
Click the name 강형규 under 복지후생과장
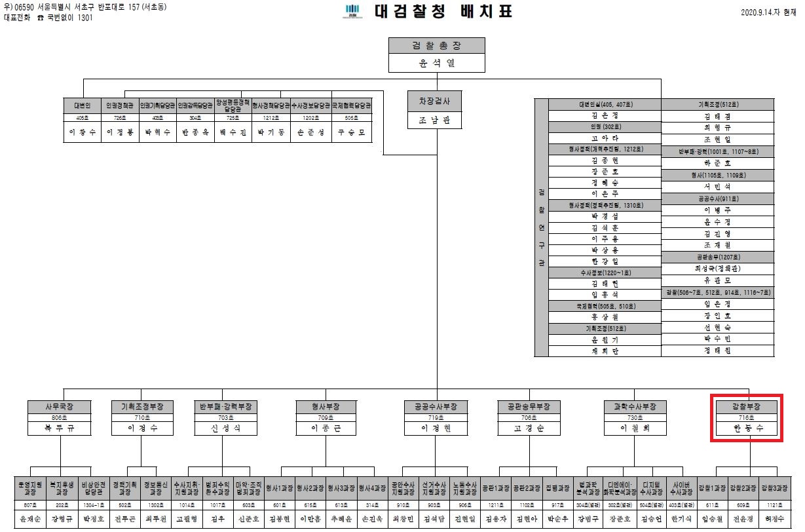pyautogui.click(x=63, y=518)
